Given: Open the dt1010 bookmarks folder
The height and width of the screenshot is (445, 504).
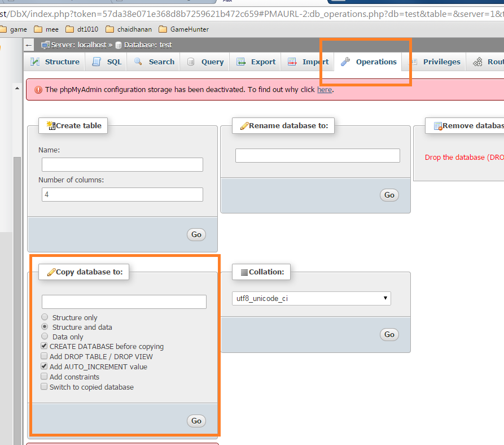Looking at the screenshot, I should click(82, 29).
